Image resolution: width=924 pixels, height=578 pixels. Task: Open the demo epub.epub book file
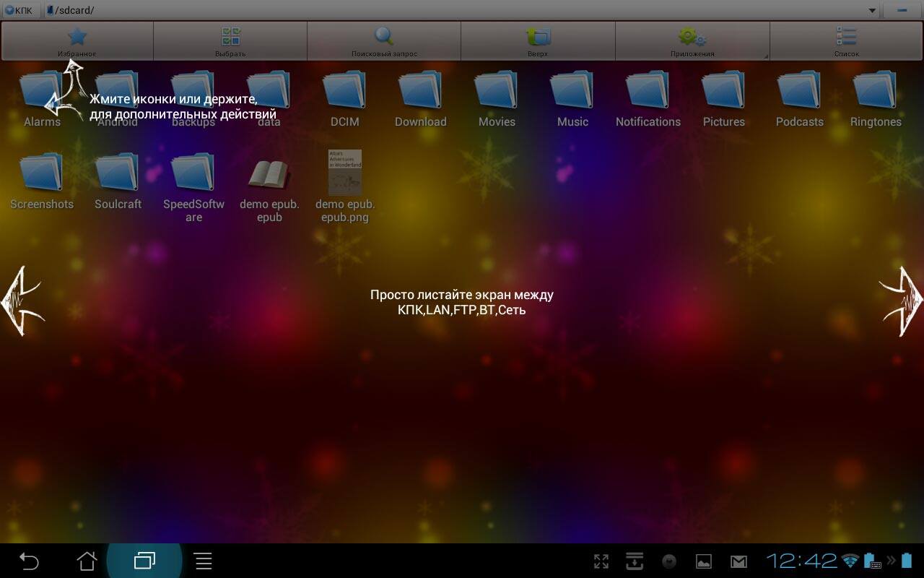click(x=269, y=174)
